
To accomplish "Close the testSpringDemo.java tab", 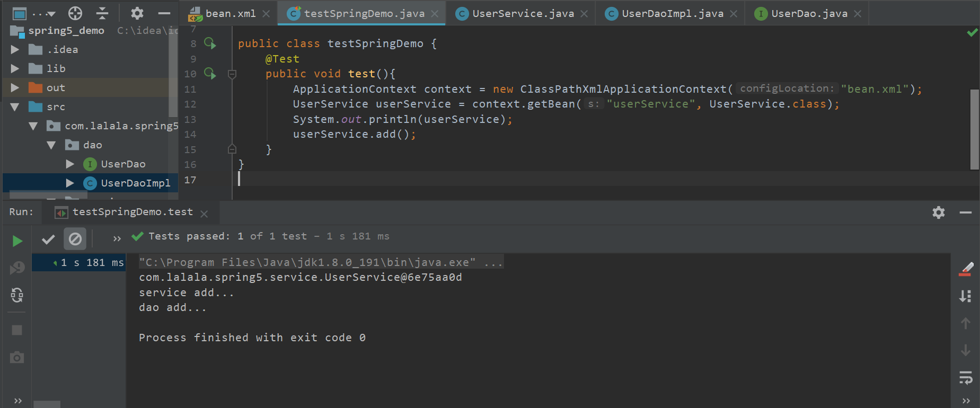I will (x=435, y=14).
